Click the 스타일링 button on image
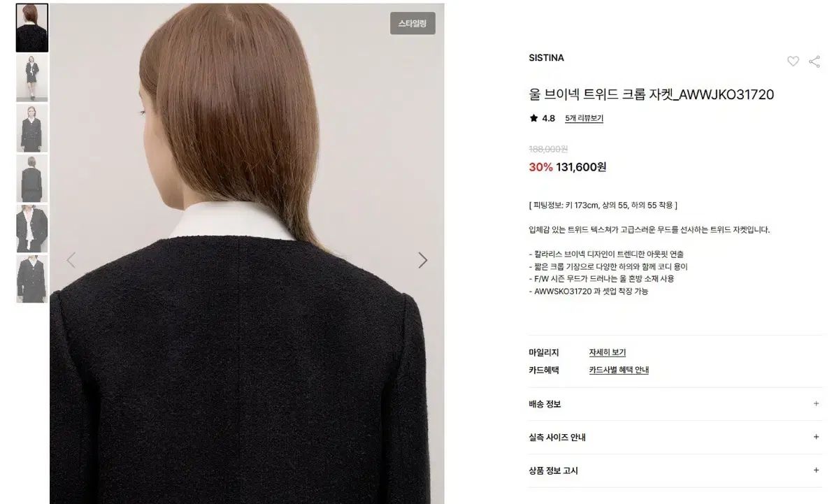This screenshot has height=504, width=839. 413,23
